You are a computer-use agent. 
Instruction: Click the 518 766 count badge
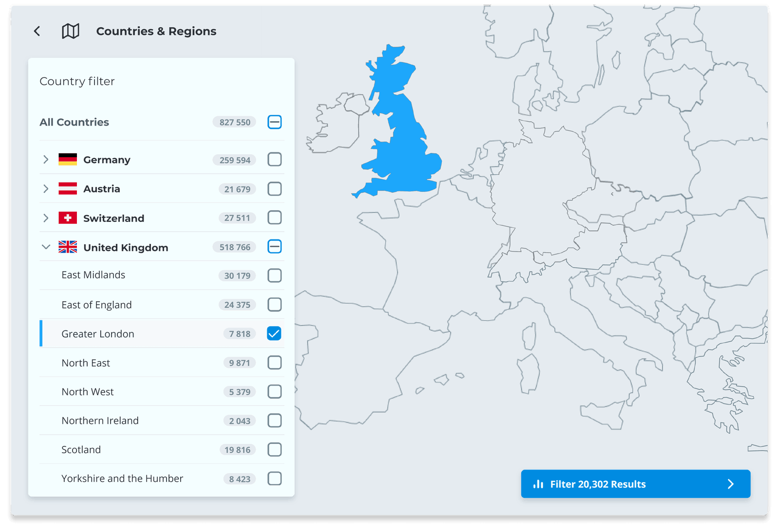(x=235, y=247)
